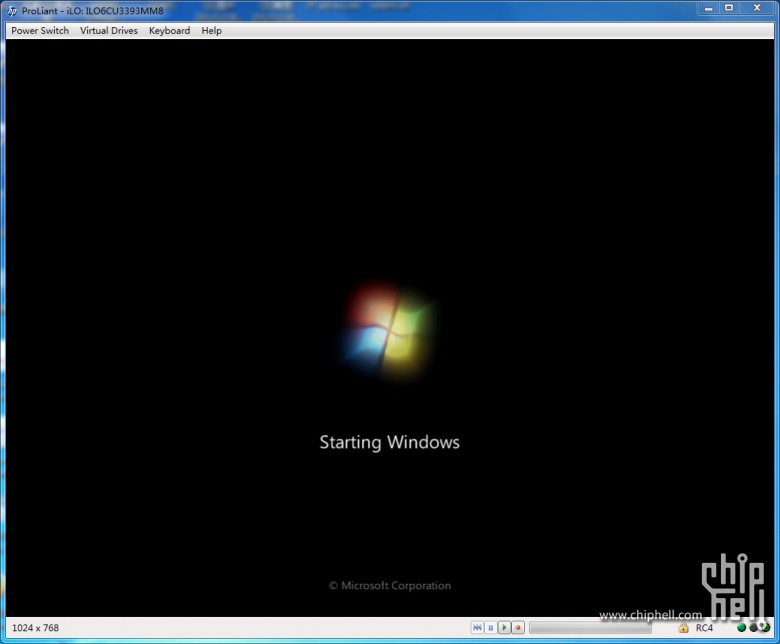
Task: Click the HP logo in title bar
Action: 12,11
